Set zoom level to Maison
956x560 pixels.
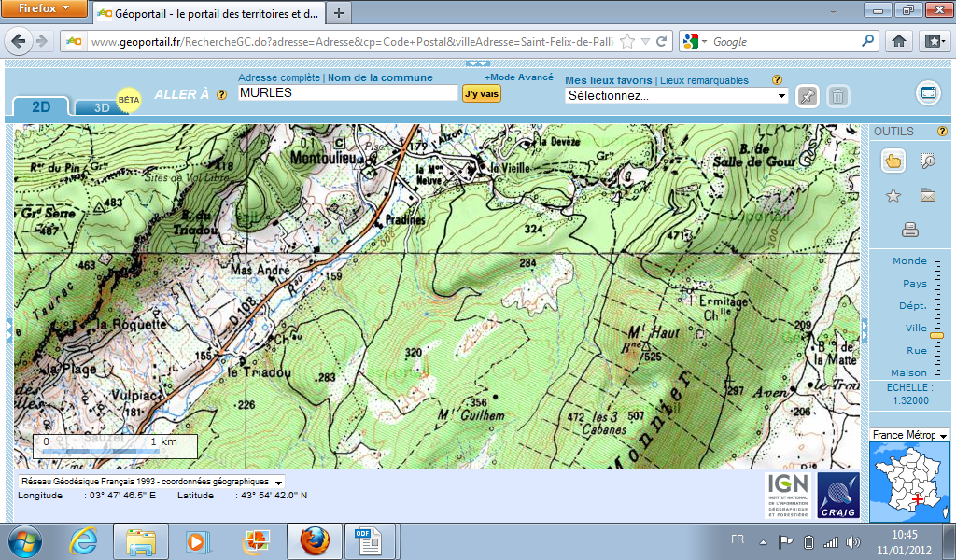point(908,373)
